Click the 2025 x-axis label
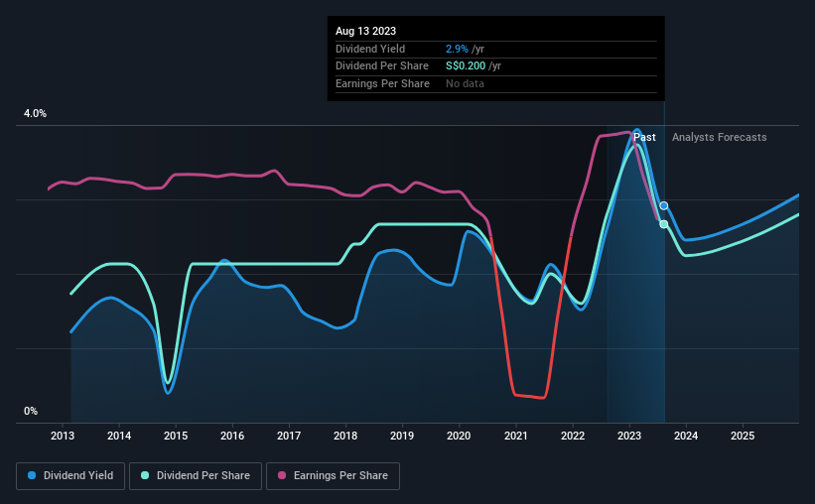The height and width of the screenshot is (504, 815). (743, 436)
